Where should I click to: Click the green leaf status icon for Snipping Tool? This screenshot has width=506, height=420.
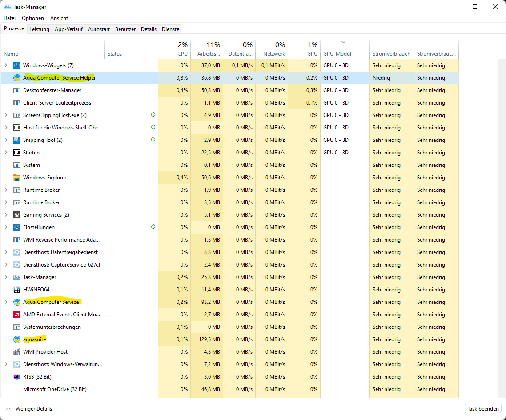(153, 140)
